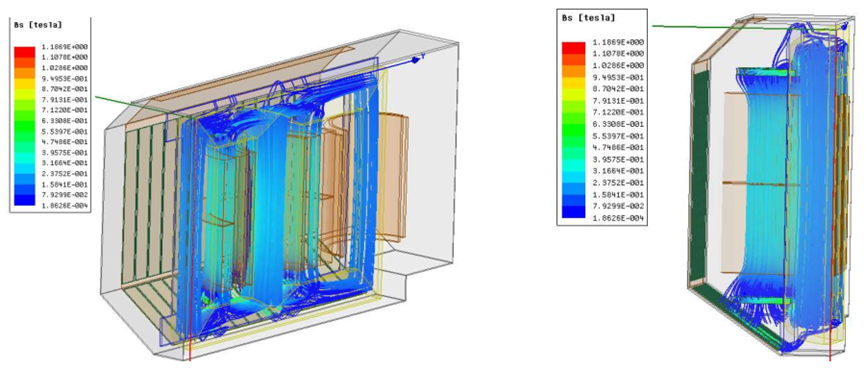Click value 1.8626E-004 in left plot legend
Image resolution: width=865 pixels, height=369 pixels.
66,206
